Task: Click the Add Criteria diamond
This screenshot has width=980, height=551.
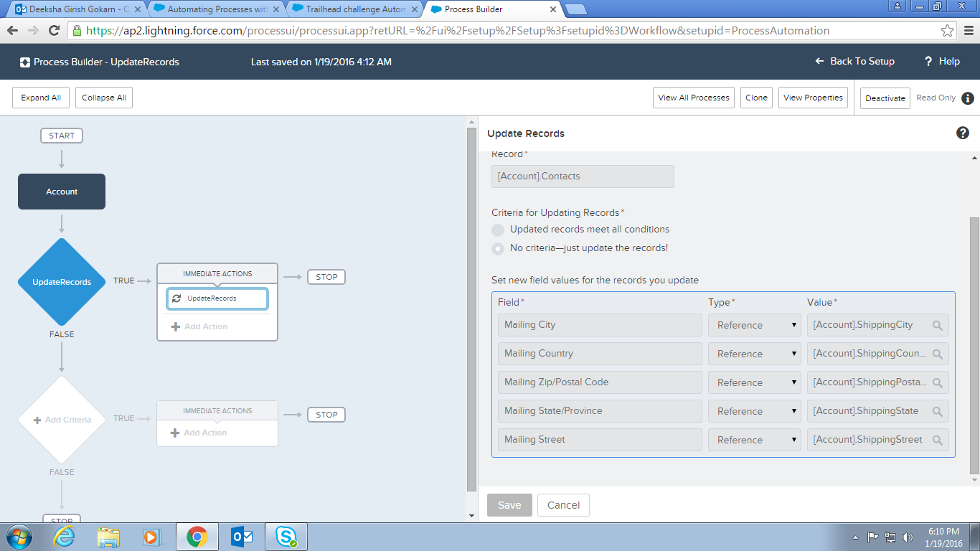Action: click(62, 420)
